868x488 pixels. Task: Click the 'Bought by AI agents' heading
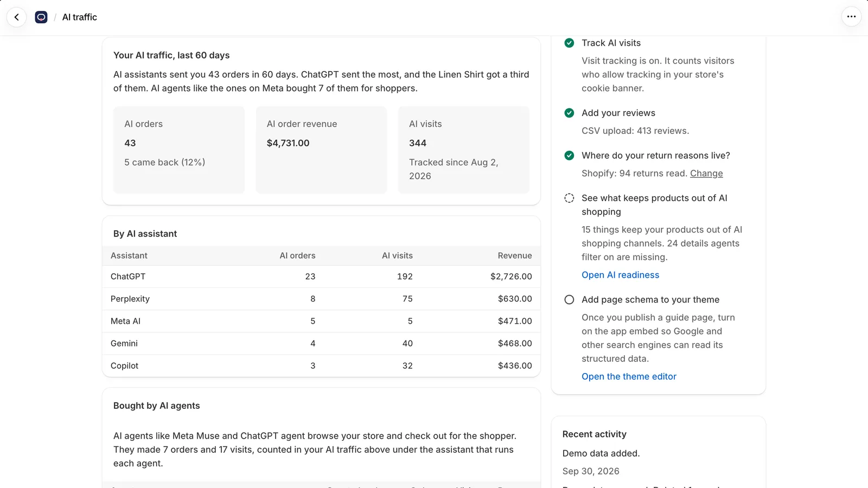coord(156,406)
